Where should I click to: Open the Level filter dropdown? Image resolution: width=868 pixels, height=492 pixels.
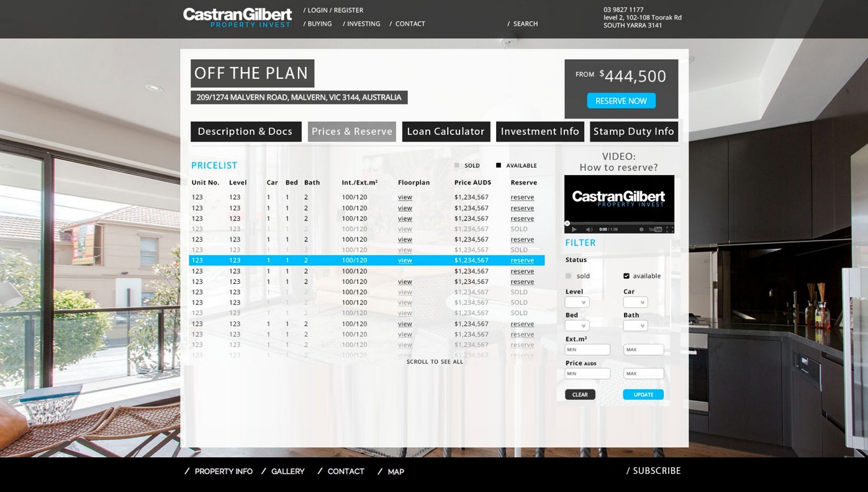pyautogui.click(x=577, y=303)
